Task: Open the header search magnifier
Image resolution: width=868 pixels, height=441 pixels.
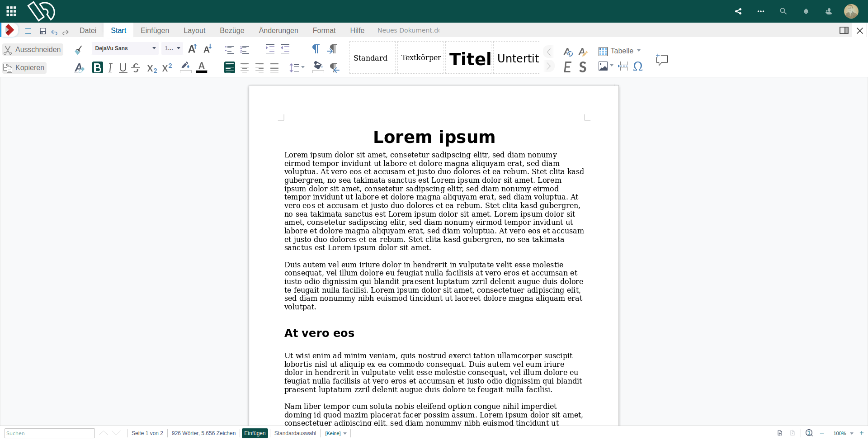Action: point(783,11)
